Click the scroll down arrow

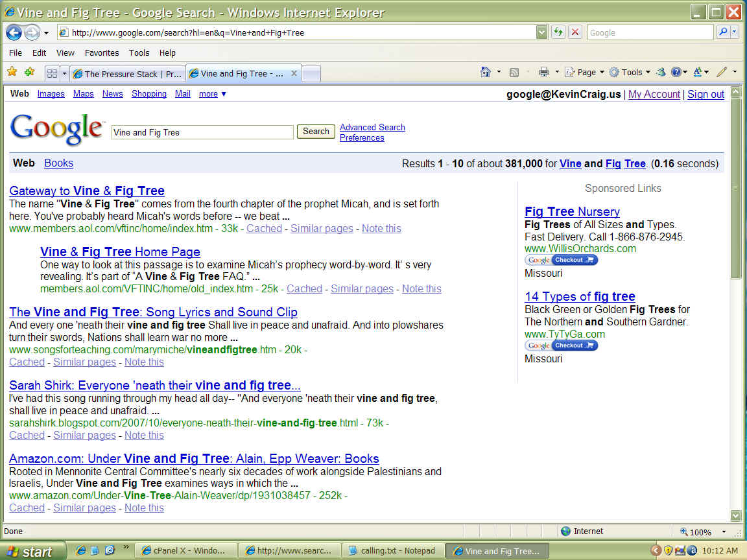[736, 516]
